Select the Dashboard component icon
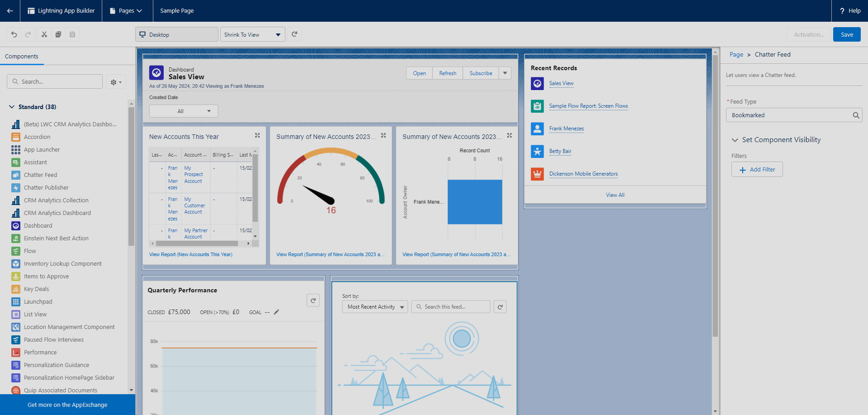Screen dimensions: 868x415 pos(16,226)
